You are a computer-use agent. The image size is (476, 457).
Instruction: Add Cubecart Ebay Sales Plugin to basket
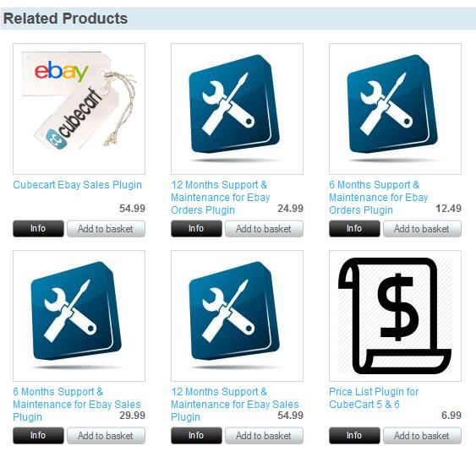coord(106,228)
